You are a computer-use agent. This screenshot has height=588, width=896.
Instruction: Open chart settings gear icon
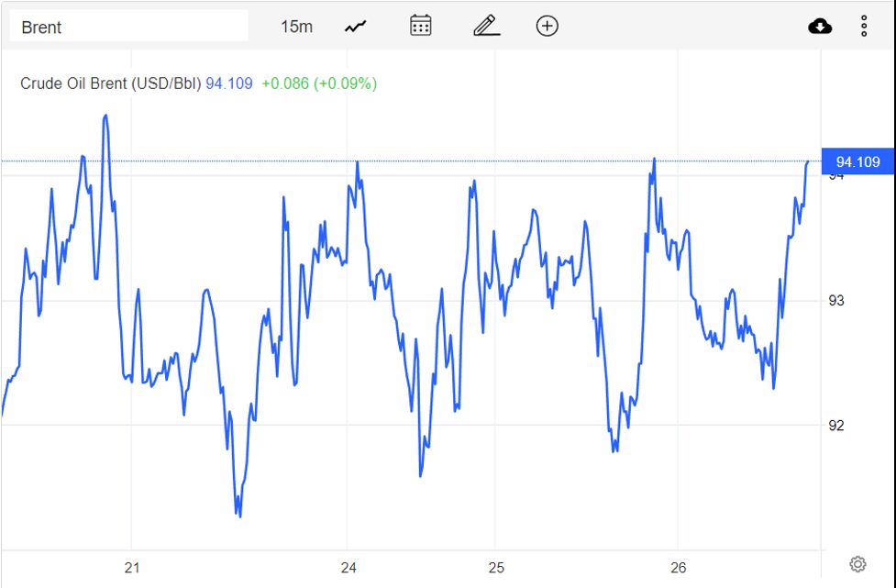857,564
